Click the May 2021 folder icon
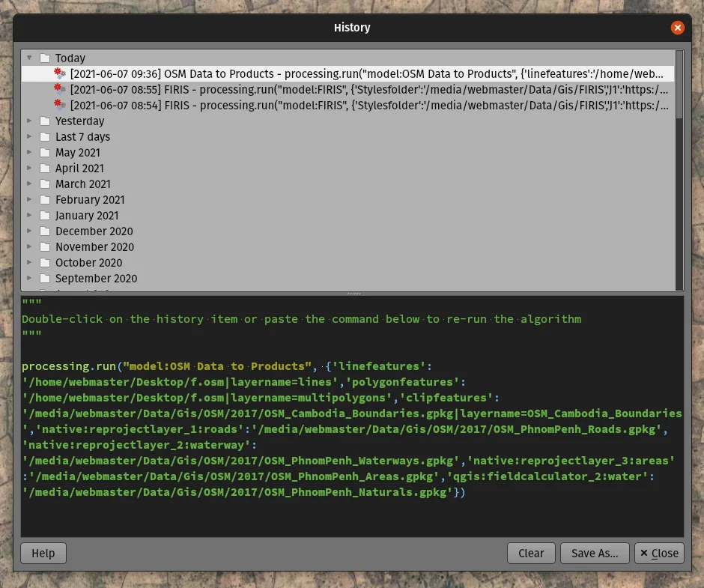 pyautogui.click(x=45, y=153)
